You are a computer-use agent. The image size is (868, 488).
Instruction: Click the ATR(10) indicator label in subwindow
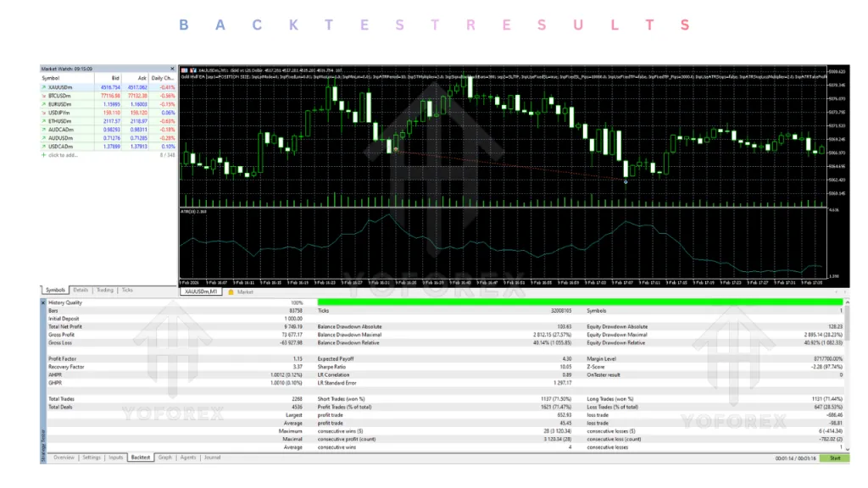point(194,211)
